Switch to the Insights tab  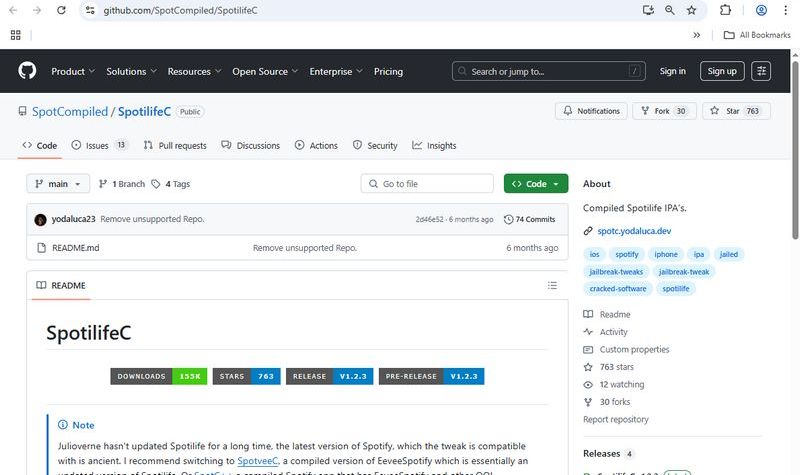tap(434, 145)
